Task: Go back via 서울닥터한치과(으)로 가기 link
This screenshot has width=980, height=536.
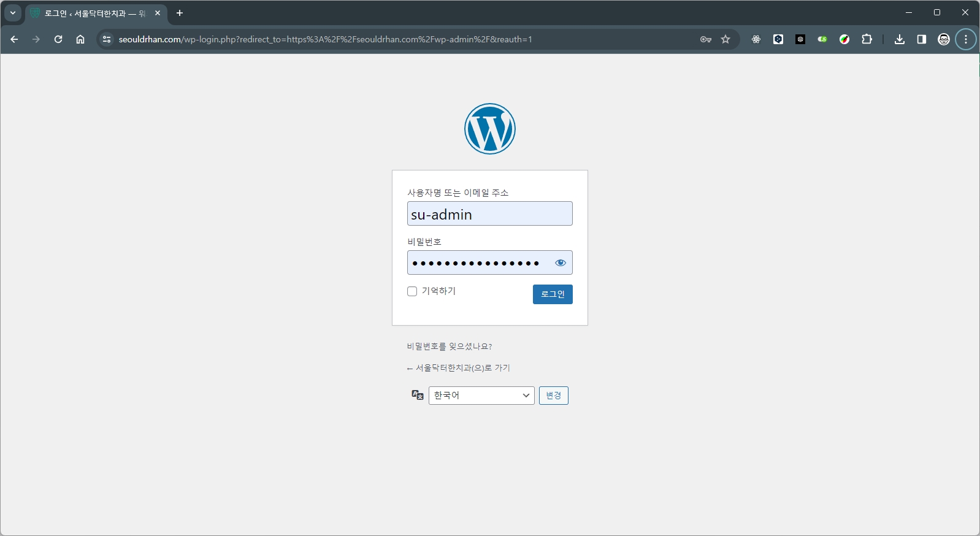Action: tap(458, 368)
